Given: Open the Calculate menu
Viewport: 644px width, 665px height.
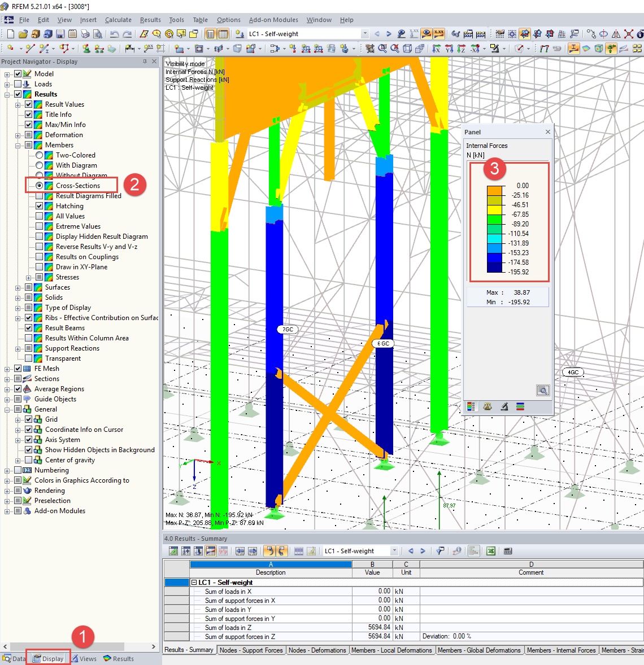Looking at the screenshot, I should click(x=118, y=20).
